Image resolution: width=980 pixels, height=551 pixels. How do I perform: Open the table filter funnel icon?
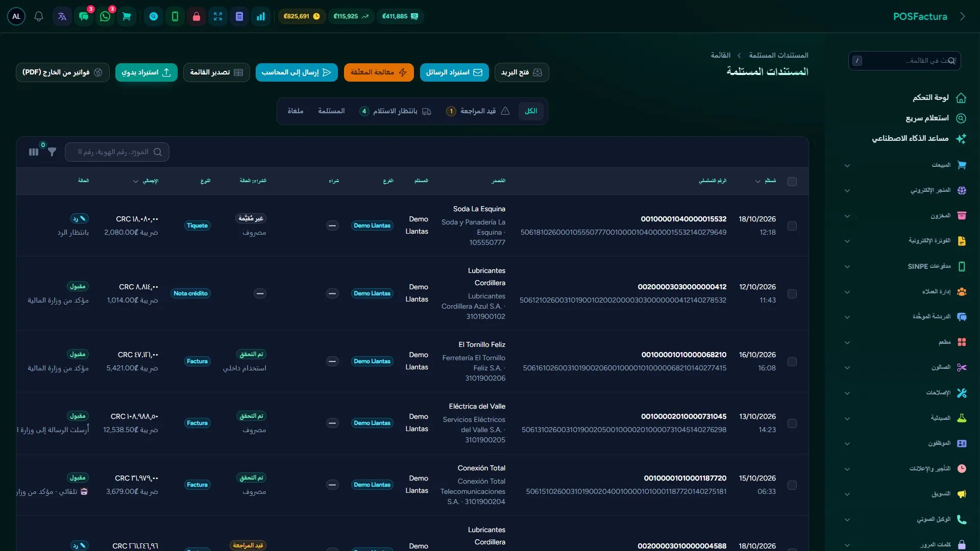pyautogui.click(x=52, y=152)
